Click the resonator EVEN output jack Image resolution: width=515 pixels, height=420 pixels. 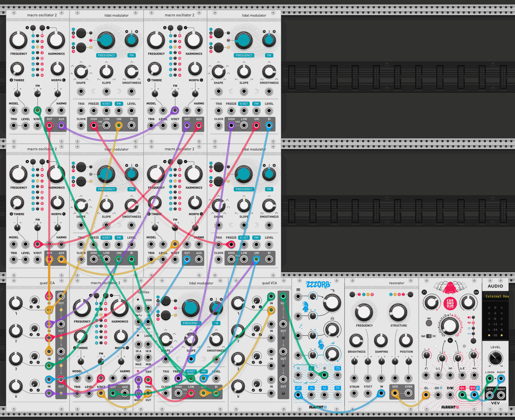[x=408, y=394]
